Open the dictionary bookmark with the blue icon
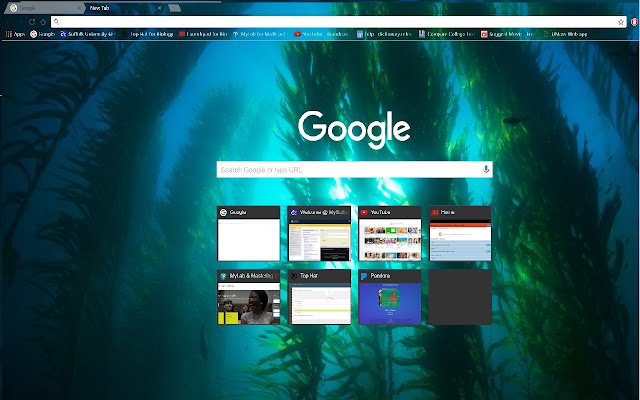Screen dimensions: 640x400 point(384,34)
